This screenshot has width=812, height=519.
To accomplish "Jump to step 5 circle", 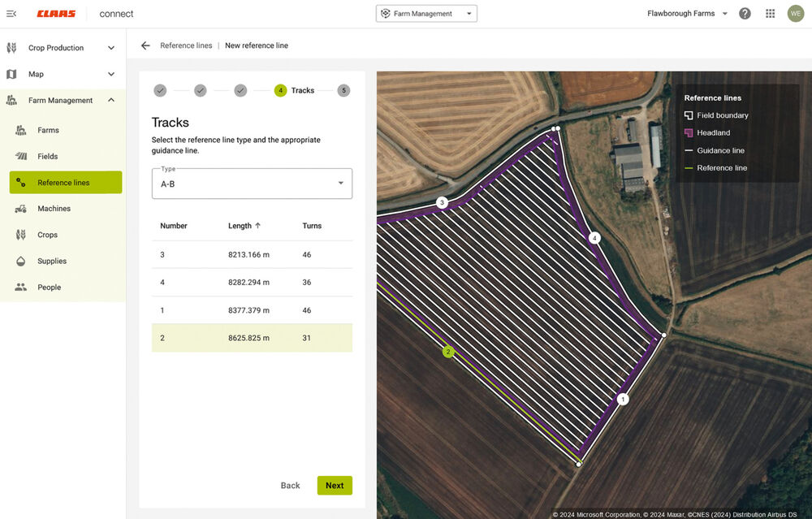I will tap(343, 91).
